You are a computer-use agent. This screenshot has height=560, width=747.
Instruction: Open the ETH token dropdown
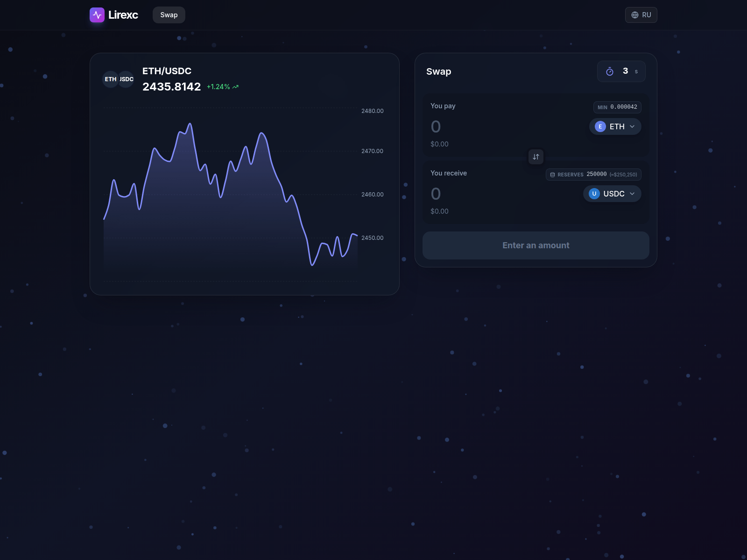[615, 126]
